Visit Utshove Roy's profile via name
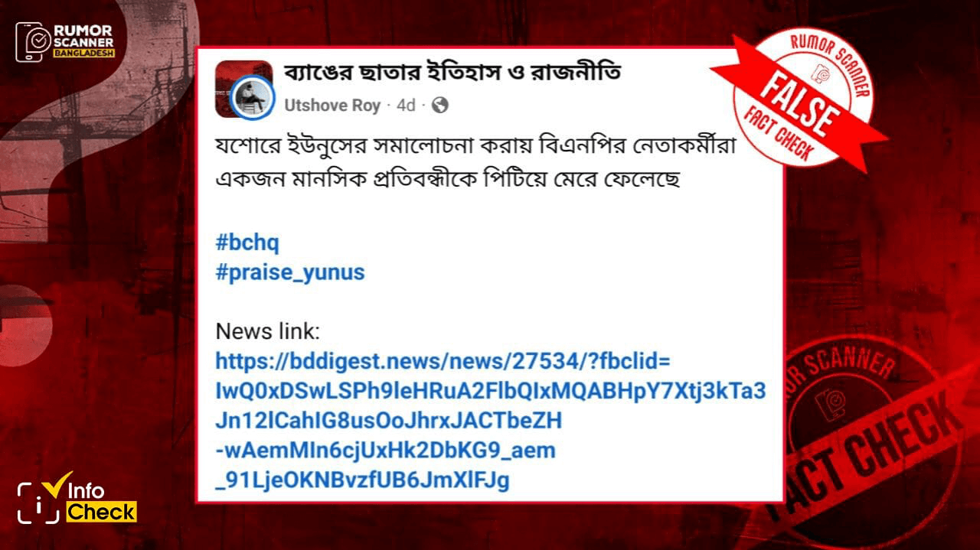 [332, 106]
